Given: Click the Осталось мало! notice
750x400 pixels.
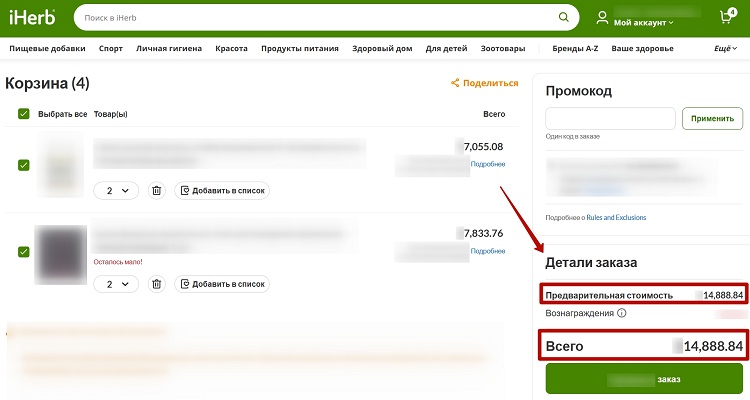Looking at the screenshot, I should pyautogui.click(x=118, y=262).
